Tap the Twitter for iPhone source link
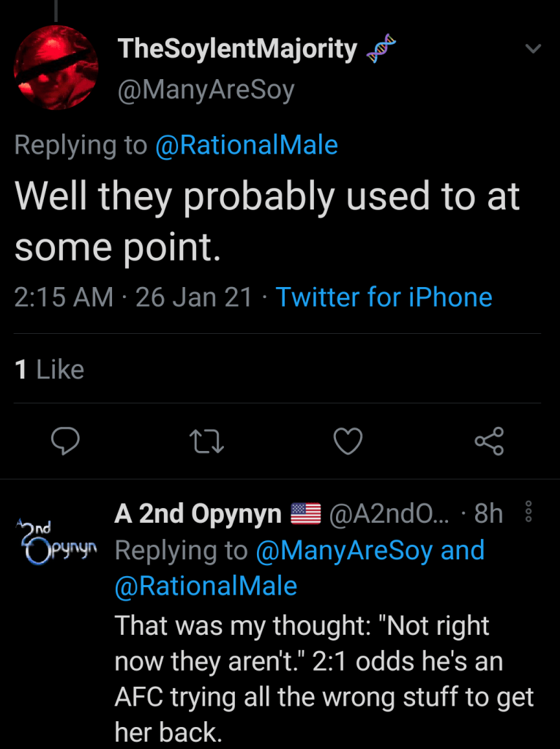The height and width of the screenshot is (749, 560). pyautogui.click(x=384, y=297)
